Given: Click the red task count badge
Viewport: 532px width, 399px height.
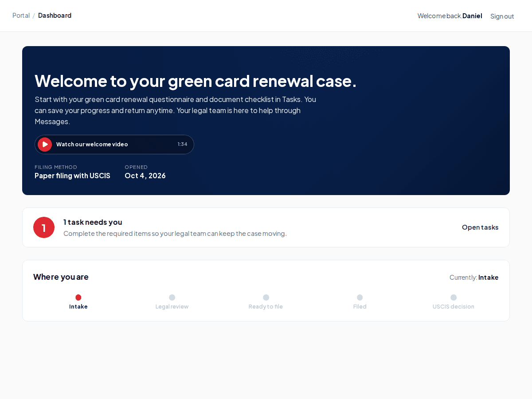Looking at the screenshot, I should tap(44, 227).
